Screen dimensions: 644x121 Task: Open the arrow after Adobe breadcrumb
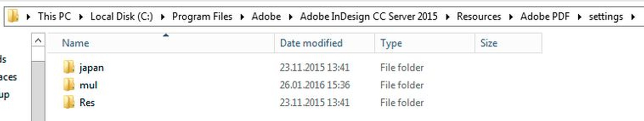291,17
